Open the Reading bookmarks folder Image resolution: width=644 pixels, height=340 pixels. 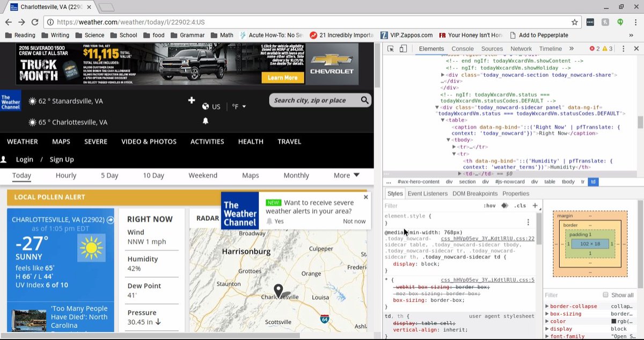tap(20, 35)
